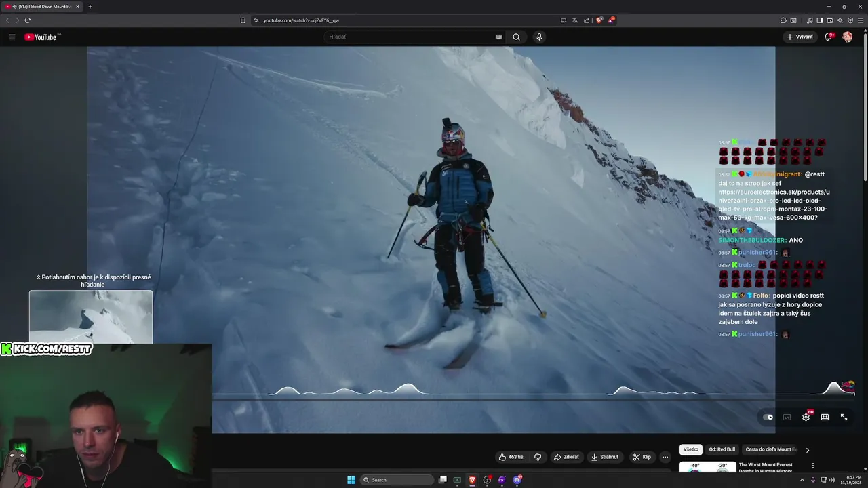Toggle the browser sidebar panel icon
The image size is (868, 488).
click(820, 20)
